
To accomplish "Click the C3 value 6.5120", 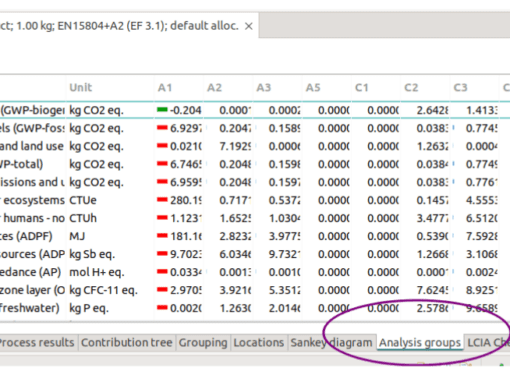I will (x=482, y=218).
